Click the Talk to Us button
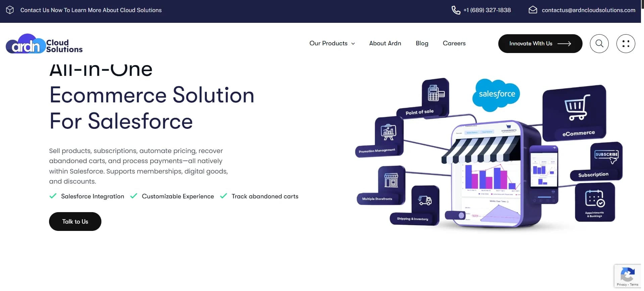644x291 pixels. coord(75,222)
